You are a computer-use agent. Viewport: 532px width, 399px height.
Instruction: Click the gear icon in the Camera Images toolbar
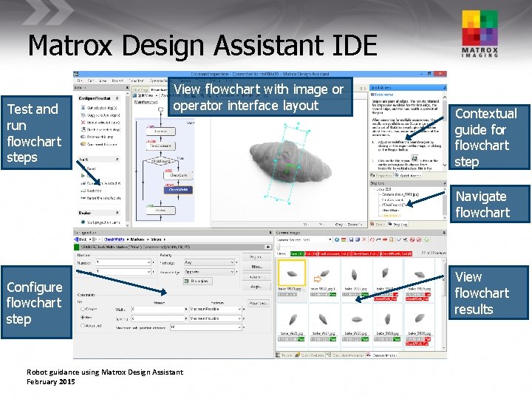[x=337, y=239]
